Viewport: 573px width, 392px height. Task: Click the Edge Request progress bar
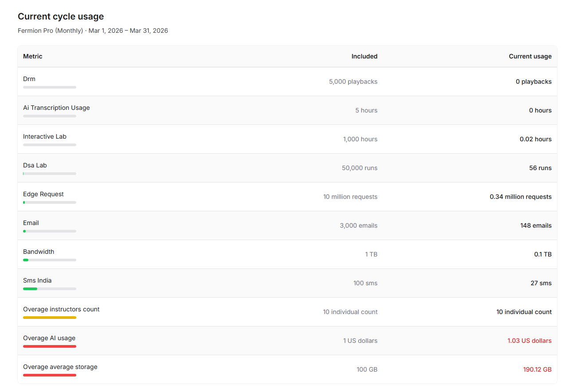[50, 202]
